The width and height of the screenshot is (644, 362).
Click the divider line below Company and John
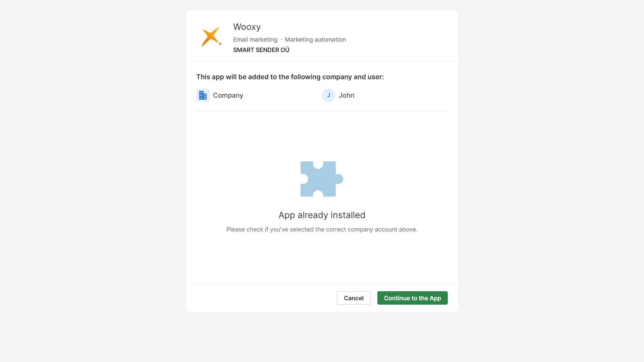point(322,110)
